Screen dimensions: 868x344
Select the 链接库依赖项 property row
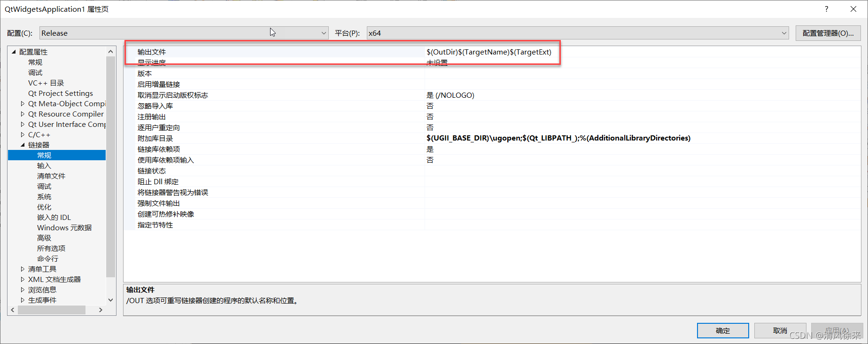(492, 149)
